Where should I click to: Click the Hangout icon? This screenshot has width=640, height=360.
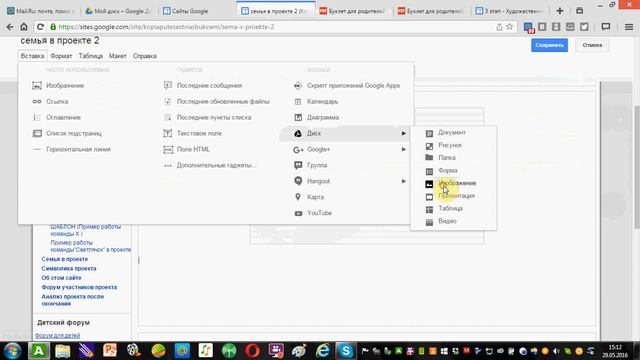298,181
